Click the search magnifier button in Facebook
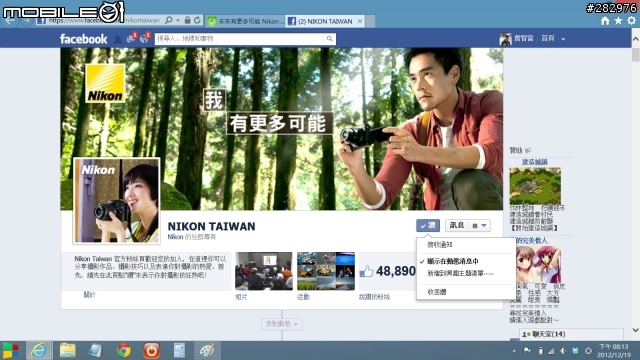 329,39
